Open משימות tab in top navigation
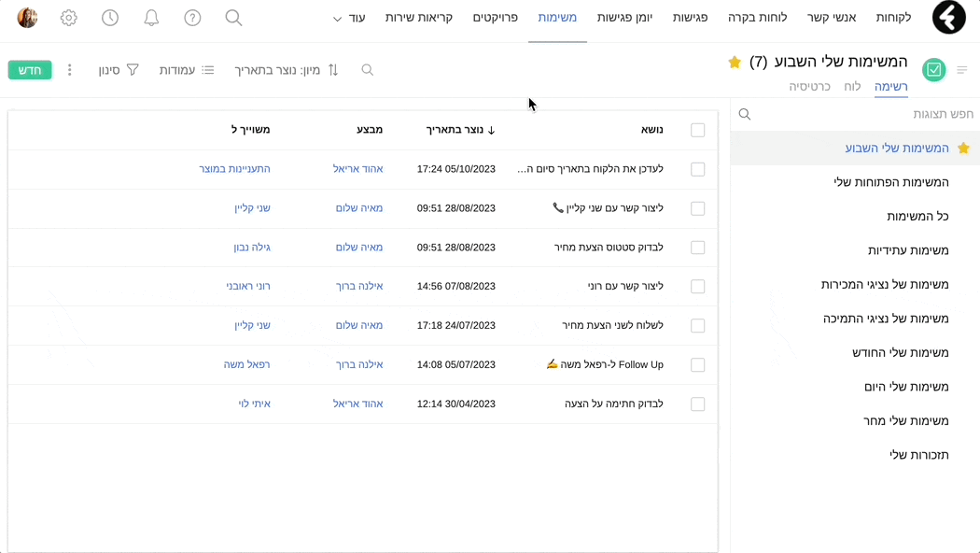Viewport: 980px width, 553px height. [557, 18]
